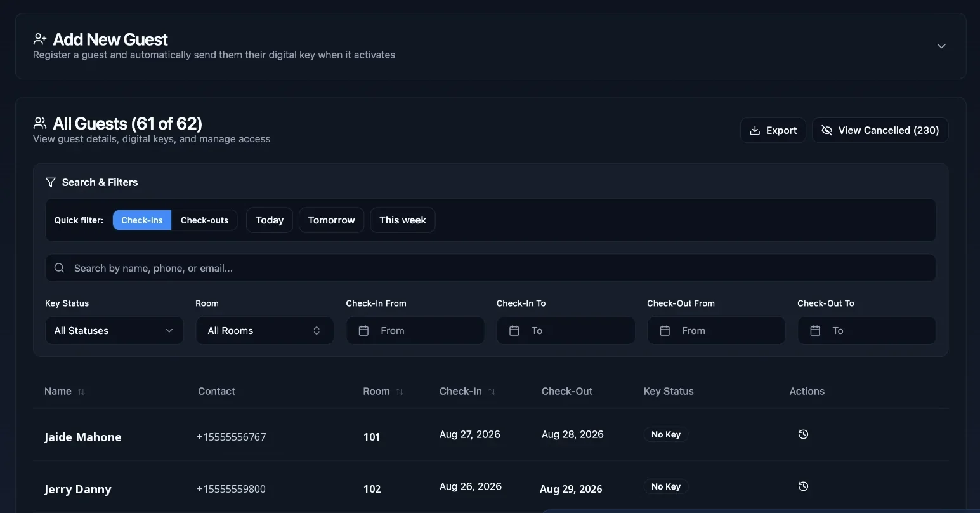The image size is (980, 513).
Task: Click the Add New Guest heading
Action: [110, 39]
